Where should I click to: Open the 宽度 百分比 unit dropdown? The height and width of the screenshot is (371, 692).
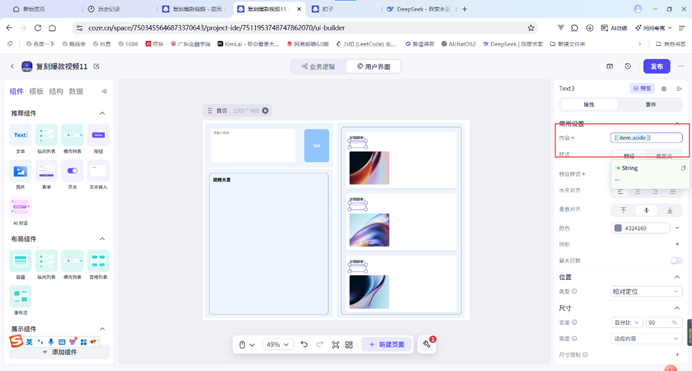tap(627, 323)
